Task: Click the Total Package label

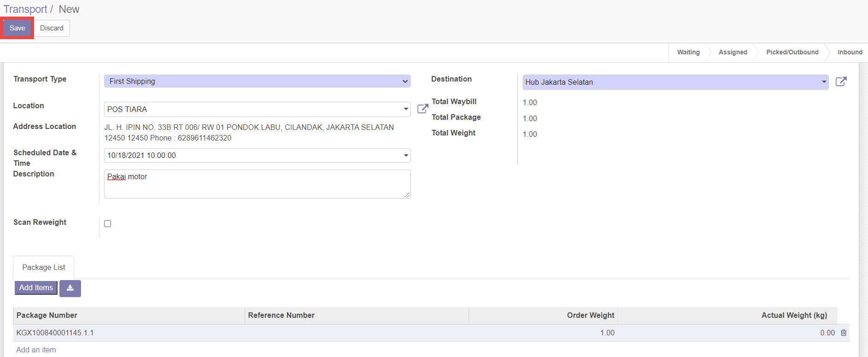Action: (456, 117)
